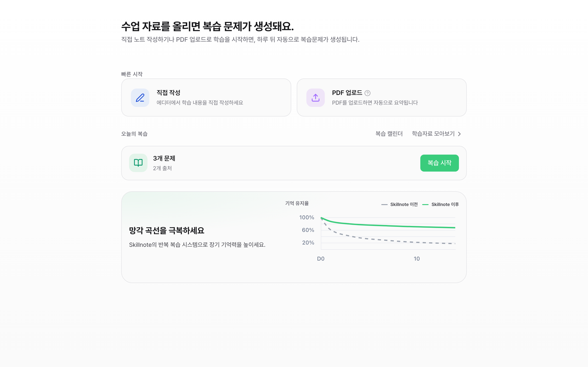
Task: Select the PDF 업로드 card
Action: [382, 97]
